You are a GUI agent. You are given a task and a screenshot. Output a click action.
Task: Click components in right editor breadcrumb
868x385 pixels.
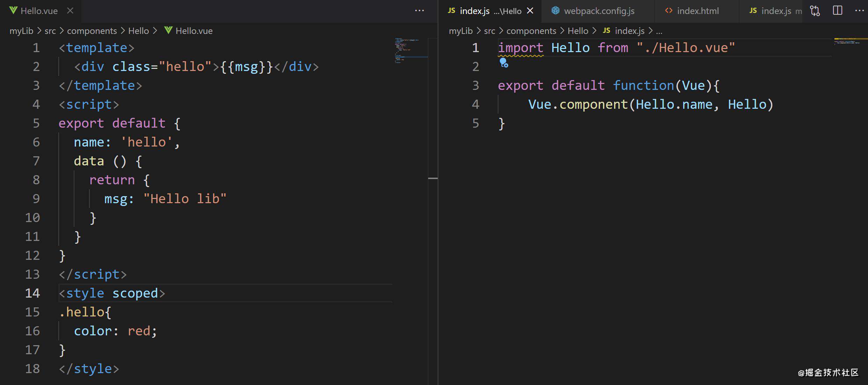531,31
